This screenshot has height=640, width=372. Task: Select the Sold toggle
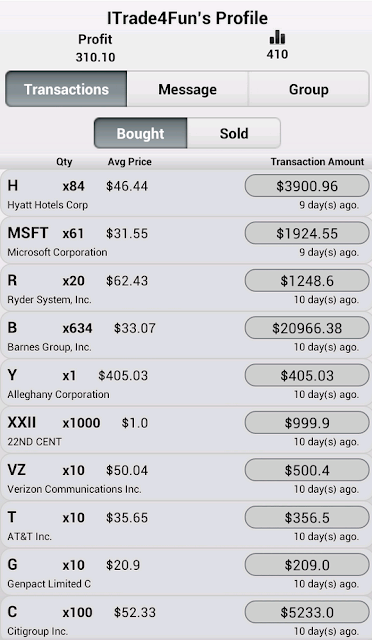(x=234, y=133)
